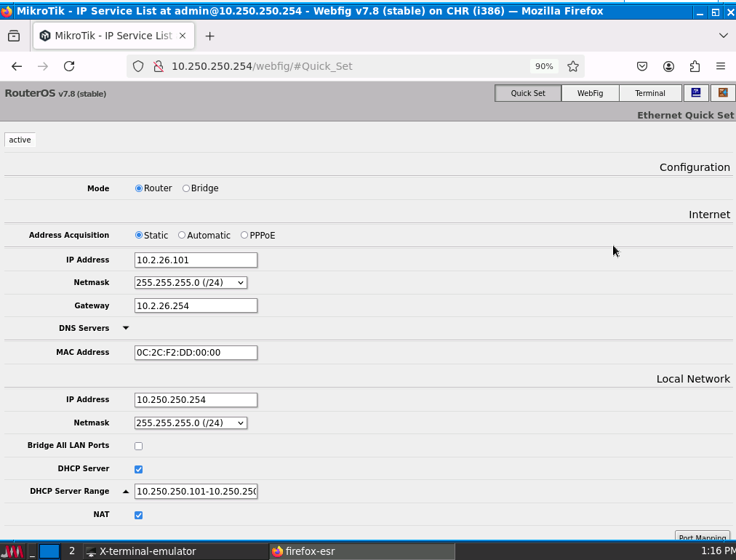Open the Firefox hamburger menu
736x560 pixels.
pyautogui.click(x=721, y=66)
